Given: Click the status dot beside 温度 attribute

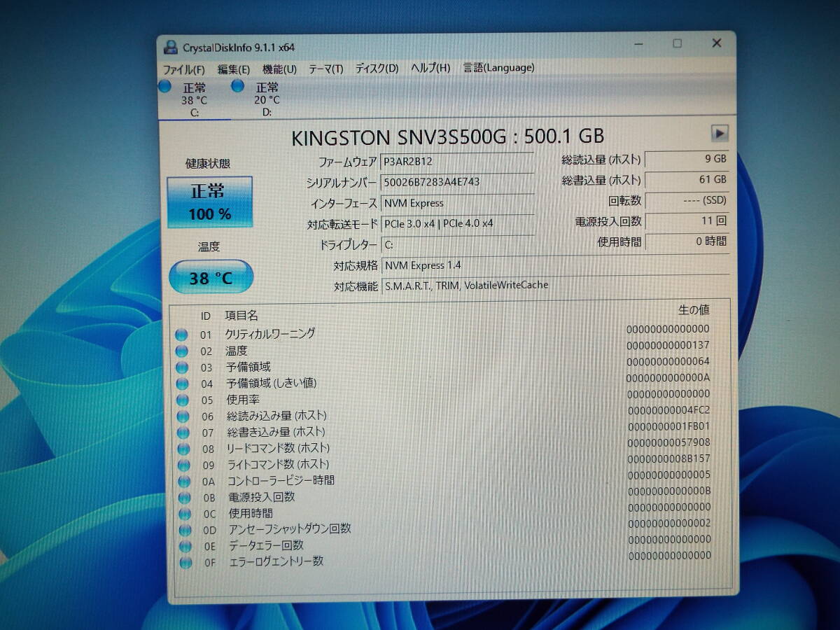Looking at the screenshot, I should pos(183,350).
